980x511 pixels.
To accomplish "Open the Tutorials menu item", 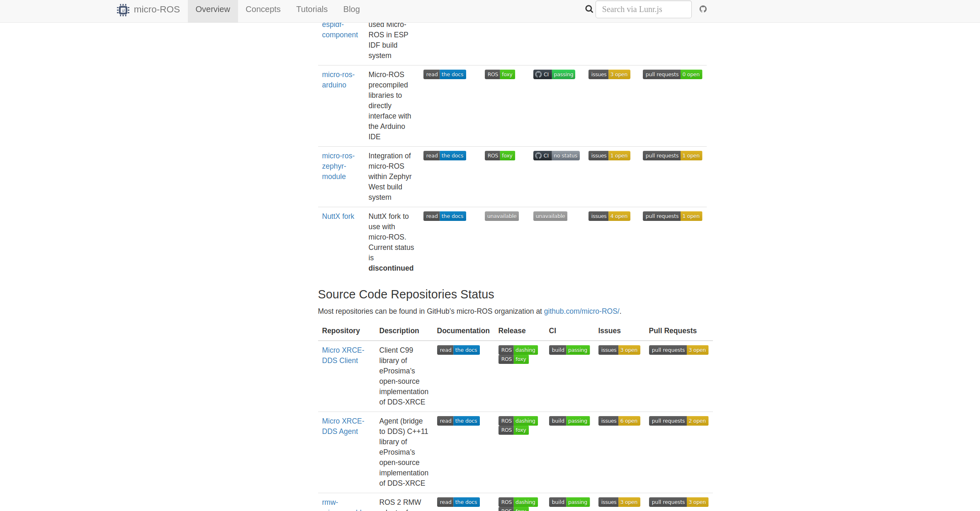I will click(x=312, y=9).
